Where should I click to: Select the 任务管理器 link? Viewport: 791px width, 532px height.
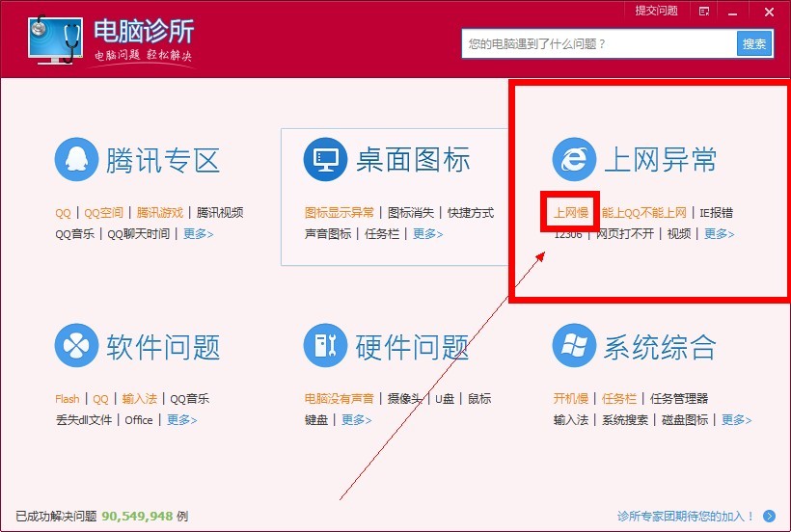679,399
